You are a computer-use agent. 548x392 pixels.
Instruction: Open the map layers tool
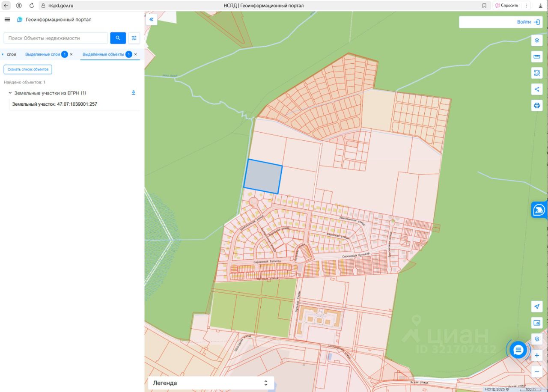coord(537,40)
